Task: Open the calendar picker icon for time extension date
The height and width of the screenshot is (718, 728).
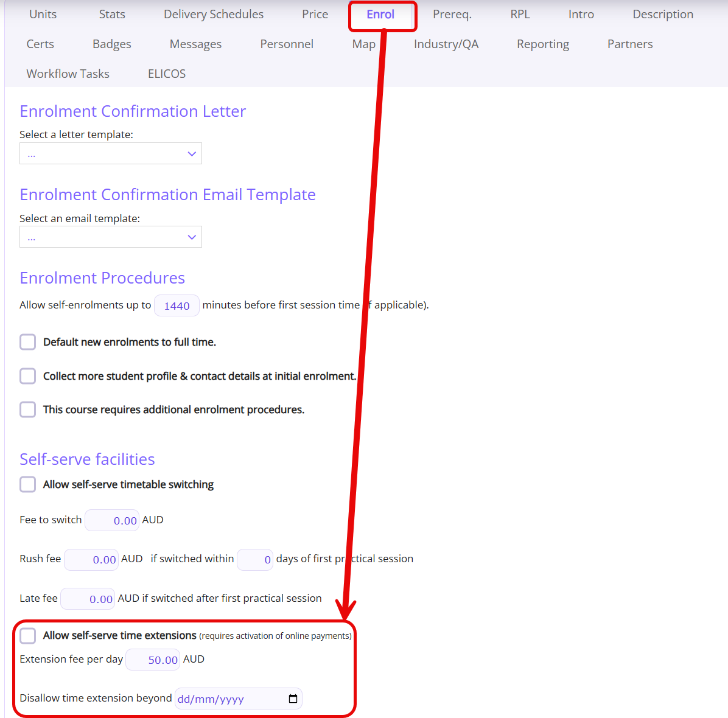Action: click(x=293, y=699)
